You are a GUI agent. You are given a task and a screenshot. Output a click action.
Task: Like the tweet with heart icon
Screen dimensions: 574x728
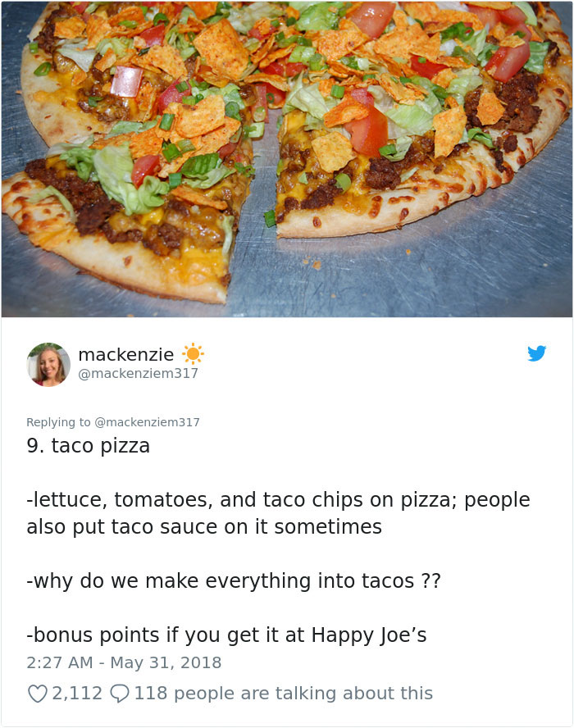point(38,694)
